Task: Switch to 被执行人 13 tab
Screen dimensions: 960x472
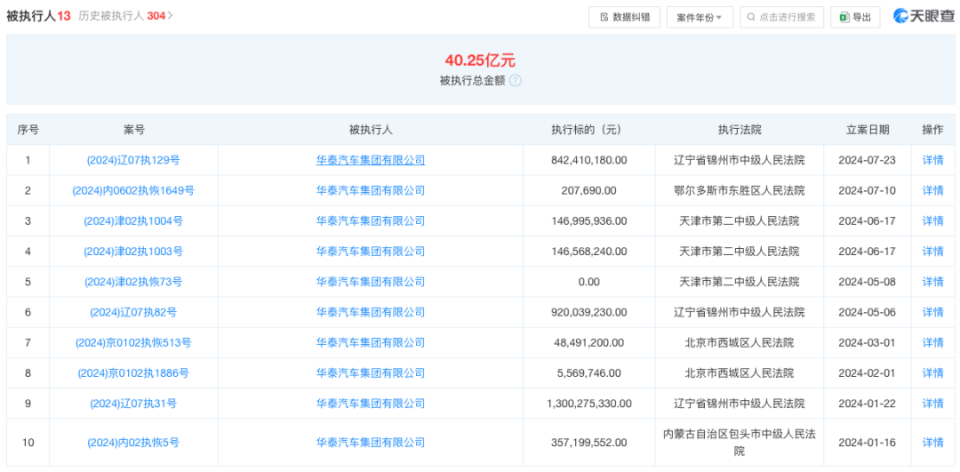Action: point(36,16)
